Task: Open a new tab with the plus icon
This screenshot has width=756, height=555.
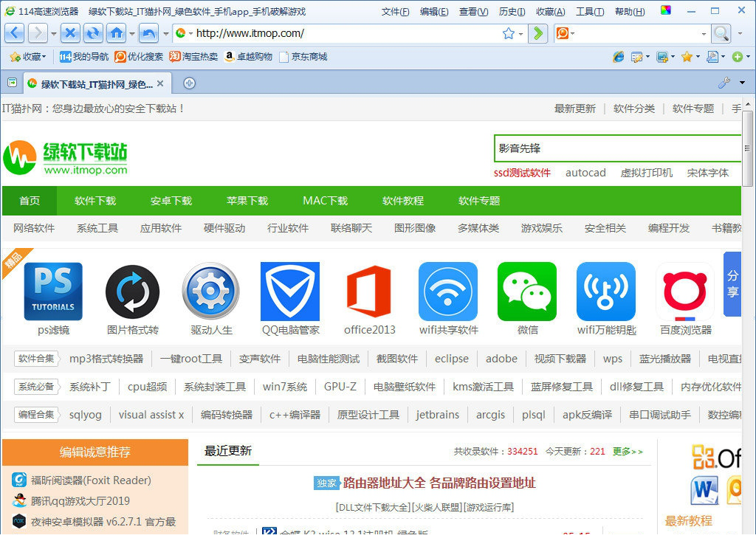Action: (190, 83)
